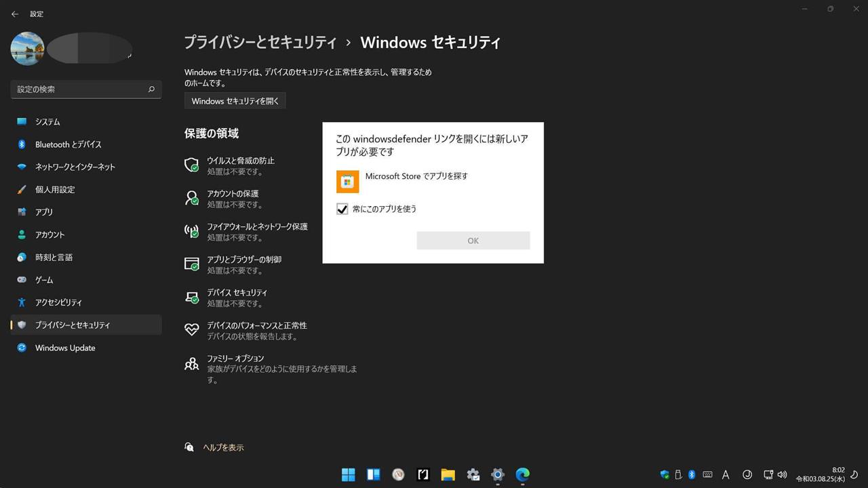The image size is (868, 488).
Task: Click the user profile picture
Action: [x=28, y=48]
